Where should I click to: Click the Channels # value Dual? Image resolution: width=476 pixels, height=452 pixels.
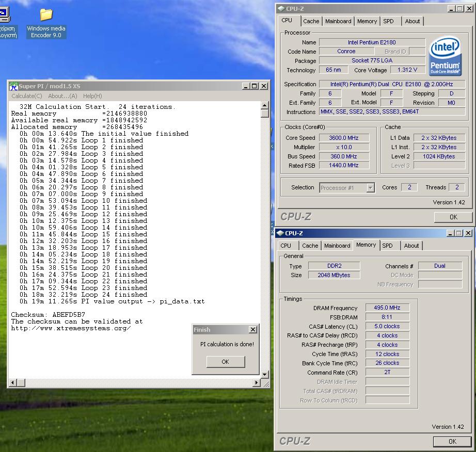click(x=440, y=266)
